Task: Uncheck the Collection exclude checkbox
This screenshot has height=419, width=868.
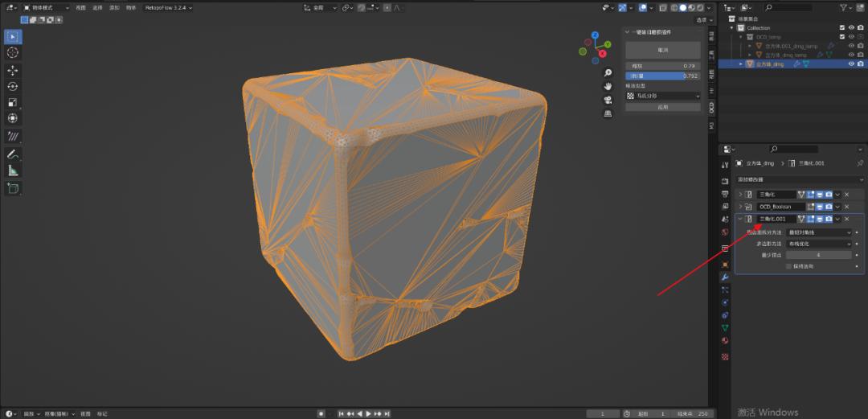Action: pos(841,28)
